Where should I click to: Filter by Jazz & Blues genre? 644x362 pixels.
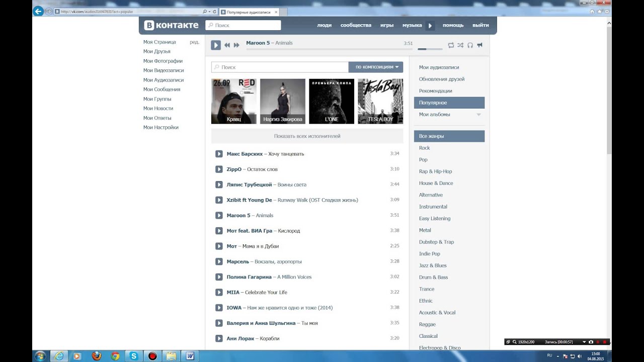coord(433,265)
